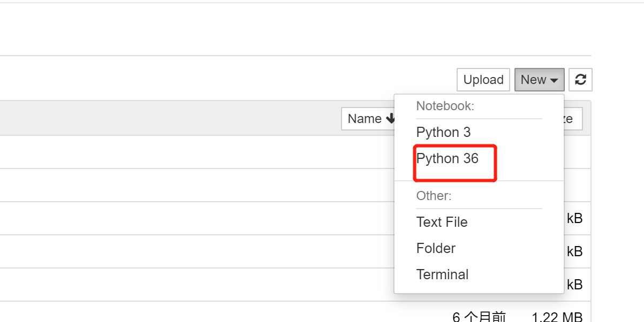Viewport: 644px width, 322px height.
Task: Open the New dropdown button
Action: click(539, 79)
